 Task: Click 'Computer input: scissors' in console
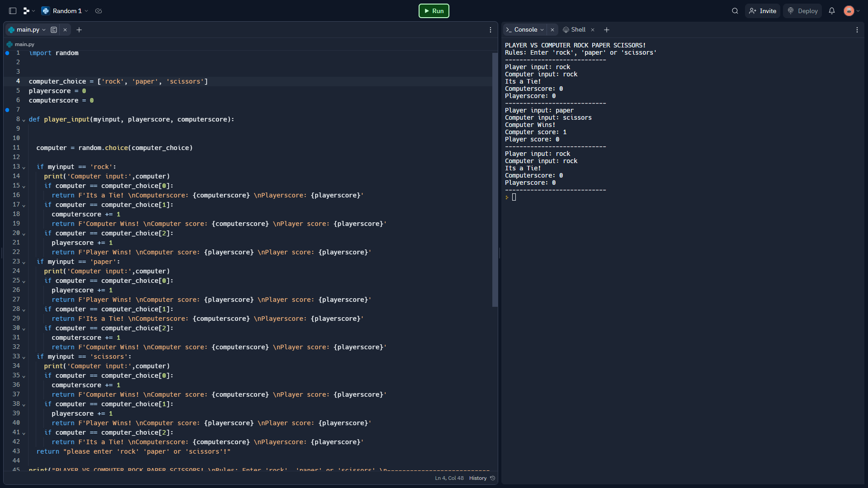point(548,117)
